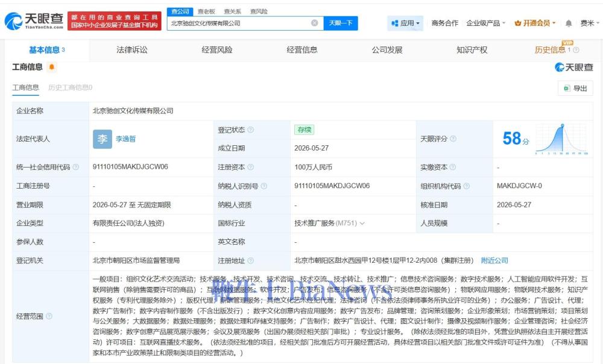This screenshot has height=364, width=603.
Task: Click help icon next to 天眼评分
Action: [x=453, y=139]
